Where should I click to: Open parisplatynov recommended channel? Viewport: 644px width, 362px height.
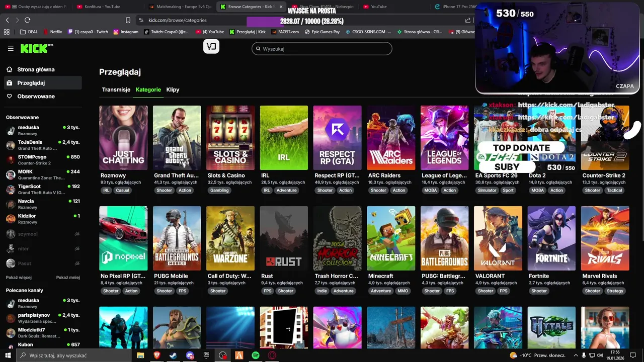(x=43, y=318)
